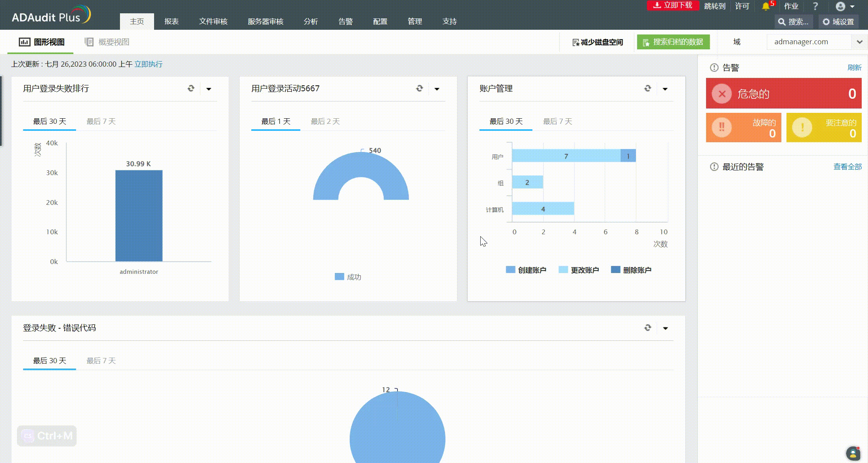
Task: Select 最后 30 天 in 用户登录失败排行
Action: 49,121
